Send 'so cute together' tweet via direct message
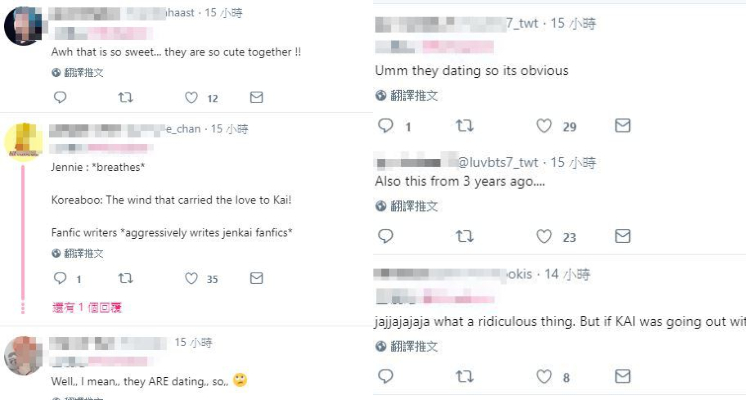746x400 pixels. 256,98
